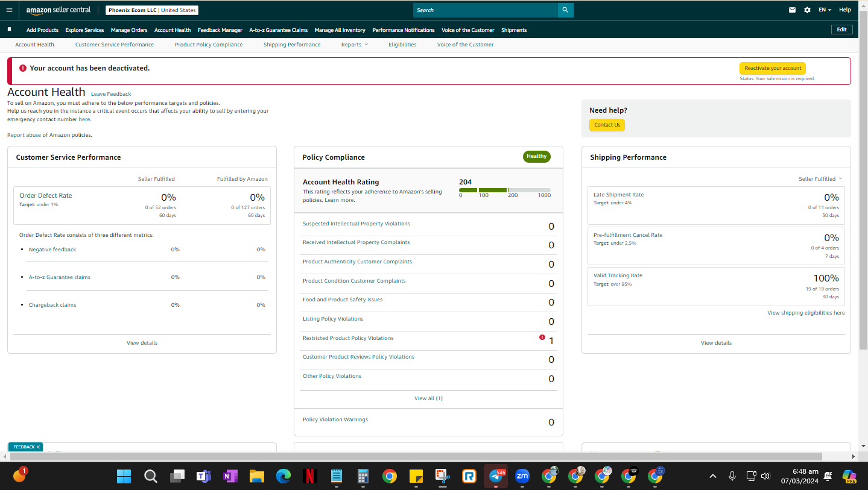Expand the Reports dropdown tab
Image resolution: width=868 pixels, height=490 pixels.
[x=355, y=45]
